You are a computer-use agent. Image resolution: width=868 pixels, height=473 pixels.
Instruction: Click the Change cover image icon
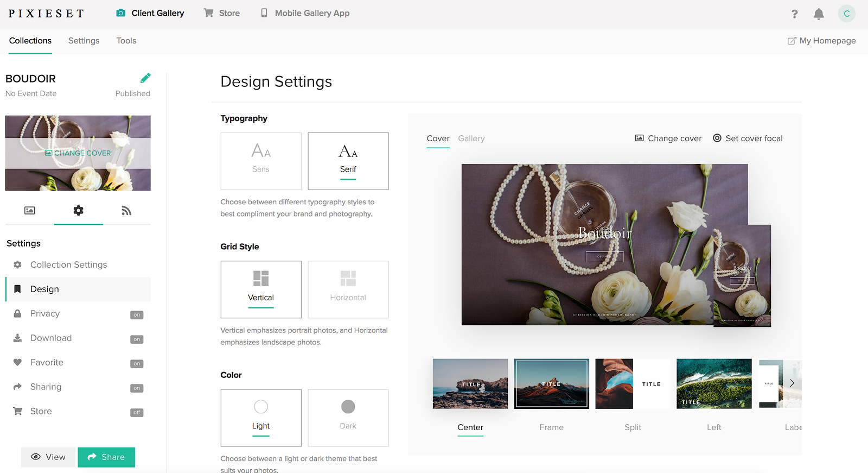click(639, 138)
